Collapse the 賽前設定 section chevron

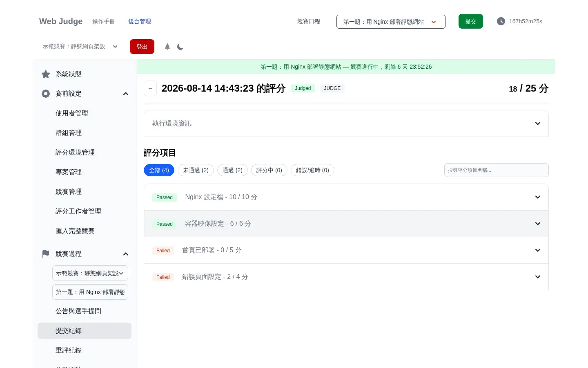coord(126,94)
